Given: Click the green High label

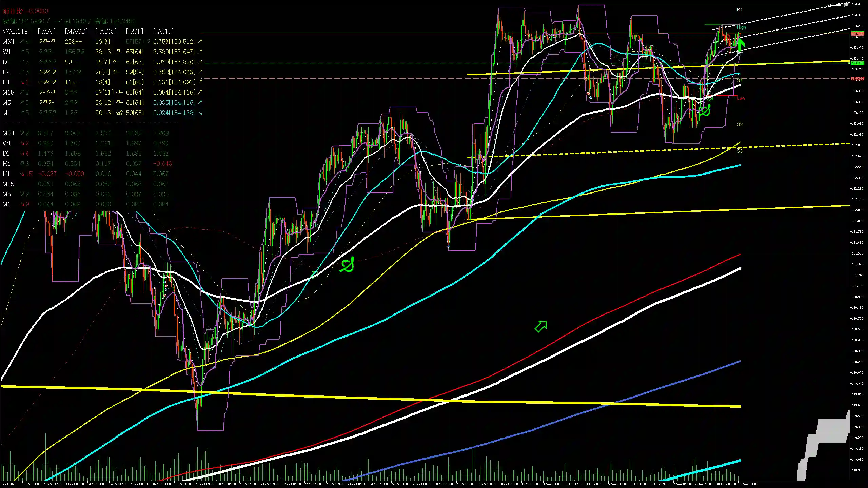Looking at the screenshot, I should [741, 27].
